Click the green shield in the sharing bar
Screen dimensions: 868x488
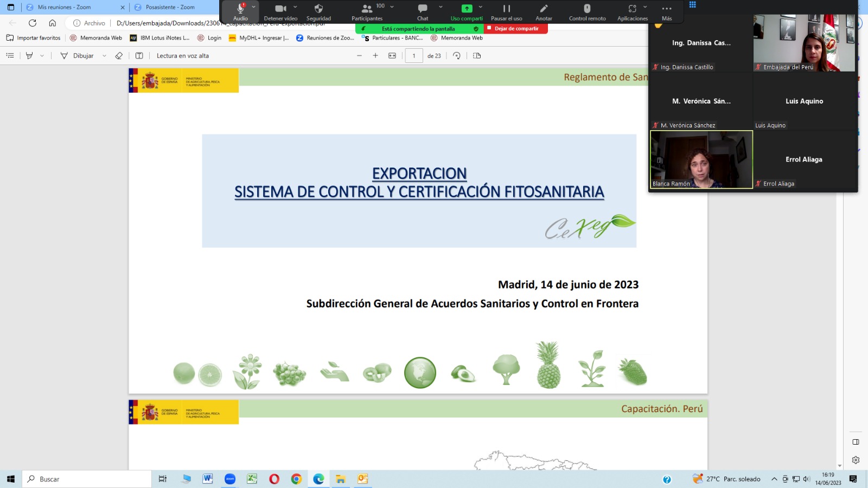pyautogui.click(x=476, y=29)
